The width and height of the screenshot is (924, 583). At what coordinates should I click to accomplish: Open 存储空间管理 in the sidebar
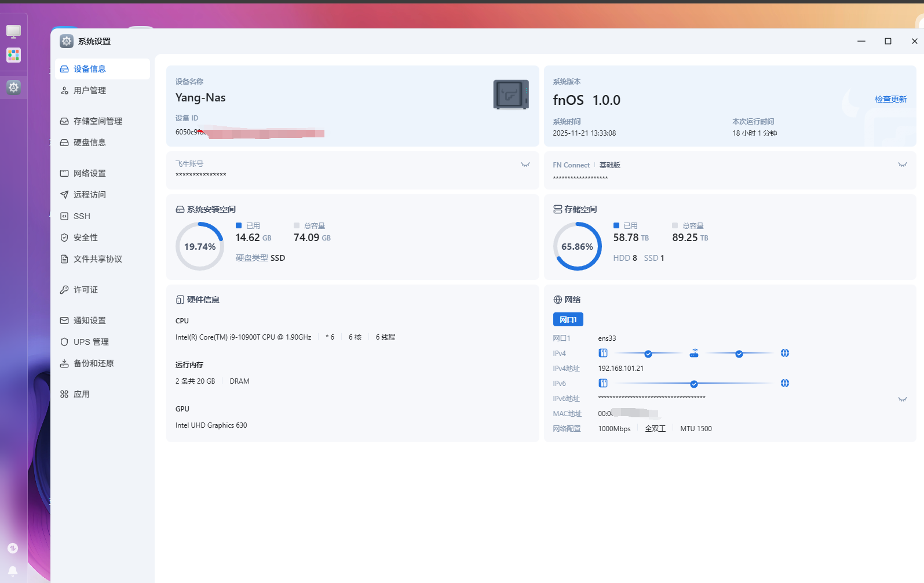(97, 121)
